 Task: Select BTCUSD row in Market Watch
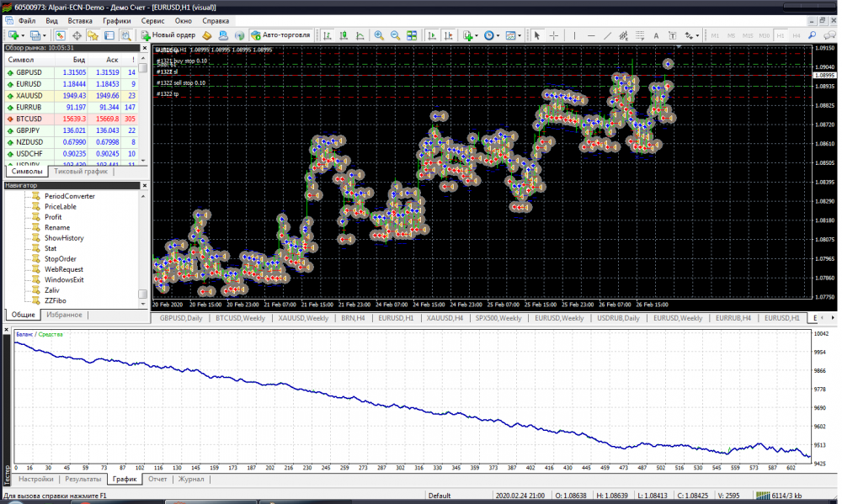(x=29, y=119)
